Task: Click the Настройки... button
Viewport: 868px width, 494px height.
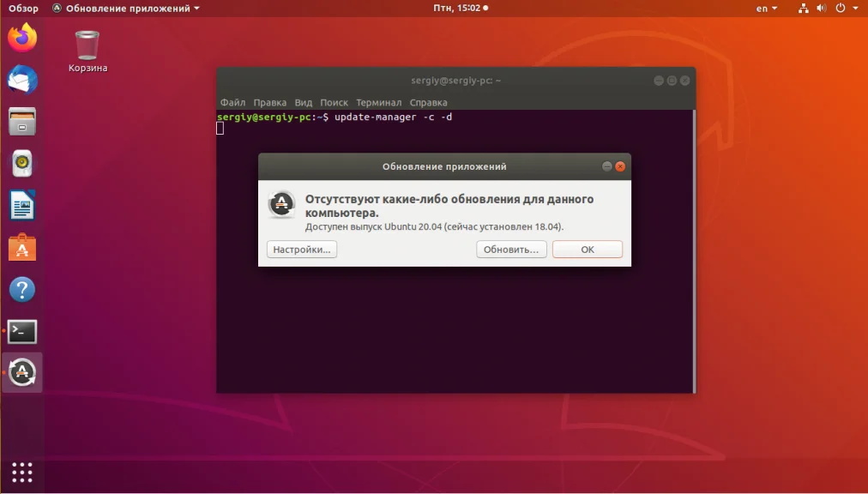Action: pyautogui.click(x=302, y=250)
